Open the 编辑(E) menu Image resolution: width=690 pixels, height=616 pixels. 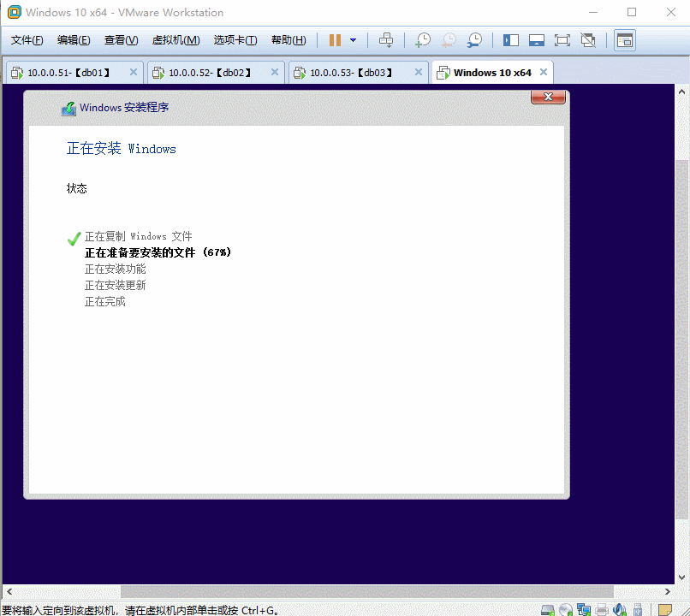tap(74, 40)
